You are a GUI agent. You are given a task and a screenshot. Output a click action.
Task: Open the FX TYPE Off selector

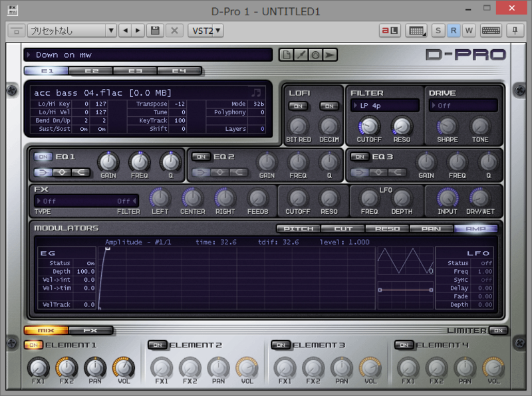point(46,201)
